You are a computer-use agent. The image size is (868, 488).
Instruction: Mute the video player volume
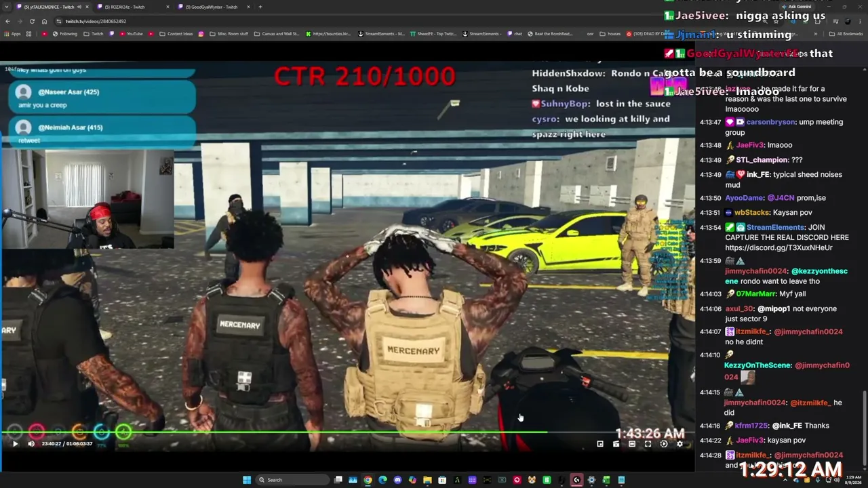(31, 444)
